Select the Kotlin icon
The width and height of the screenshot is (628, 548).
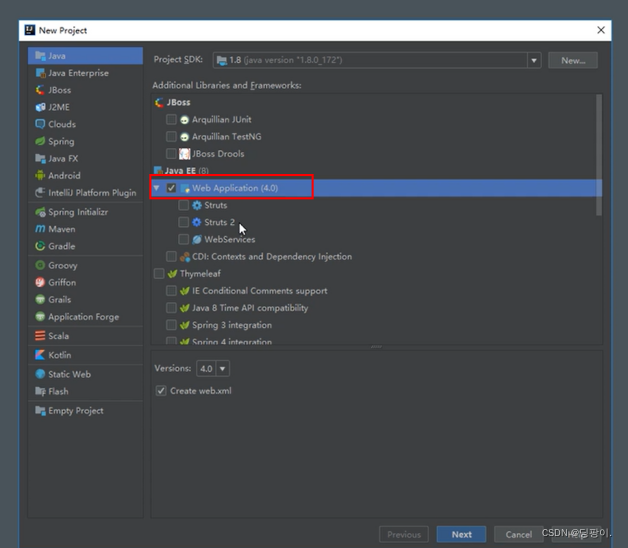click(x=40, y=355)
